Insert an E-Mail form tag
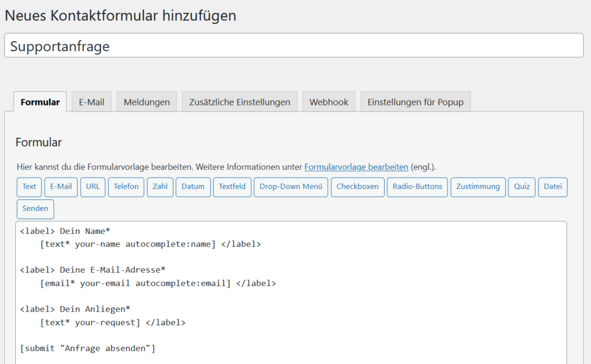Image resolution: width=591 pixels, height=364 pixels. point(61,187)
